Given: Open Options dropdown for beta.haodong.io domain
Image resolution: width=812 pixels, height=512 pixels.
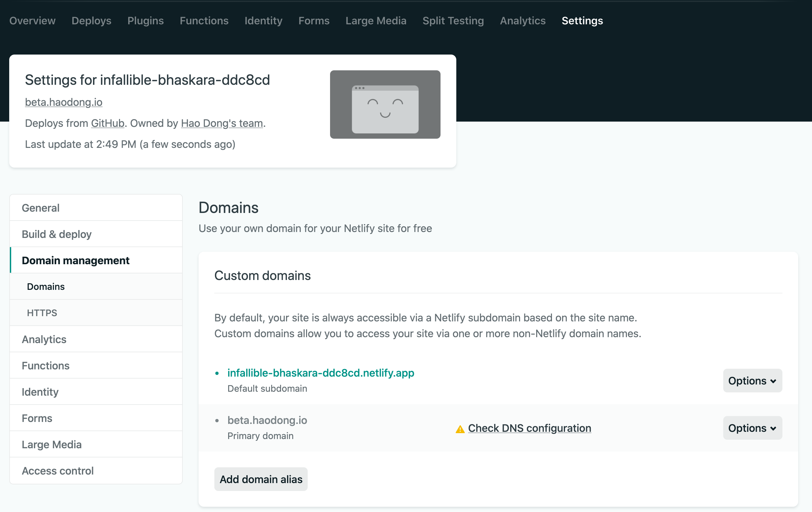Looking at the screenshot, I should coord(752,428).
